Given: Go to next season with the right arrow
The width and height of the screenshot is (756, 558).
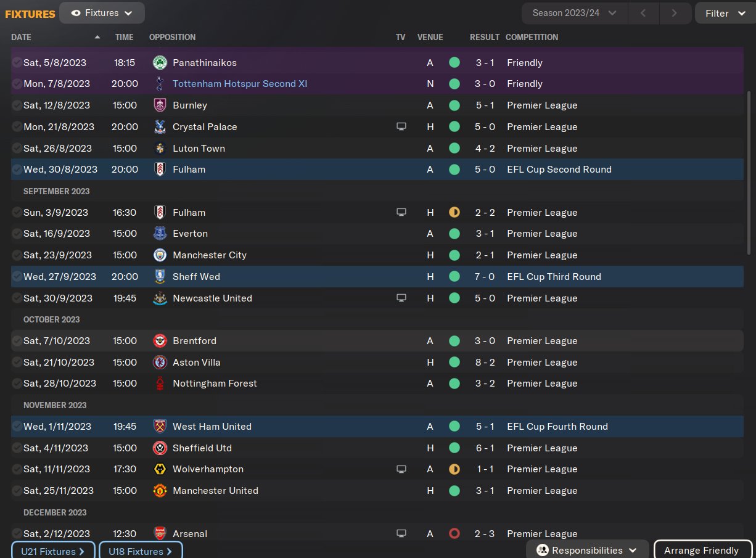Looking at the screenshot, I should (x=674, y=13).
